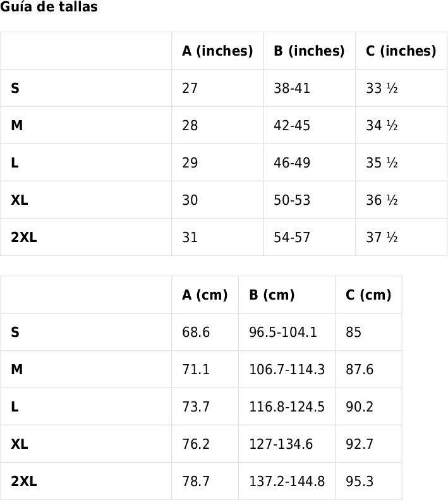Select the 'B (inches)' column header

click(x=309, y=51)
